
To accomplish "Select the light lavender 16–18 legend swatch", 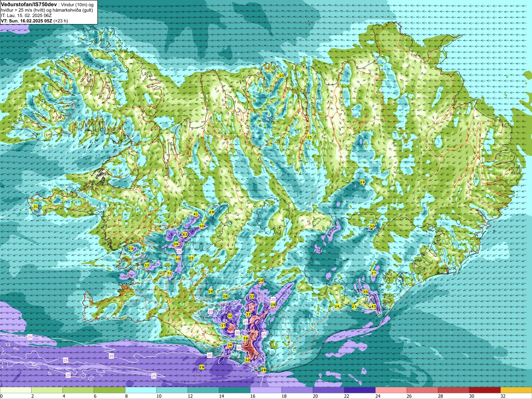I will (266, 390).
